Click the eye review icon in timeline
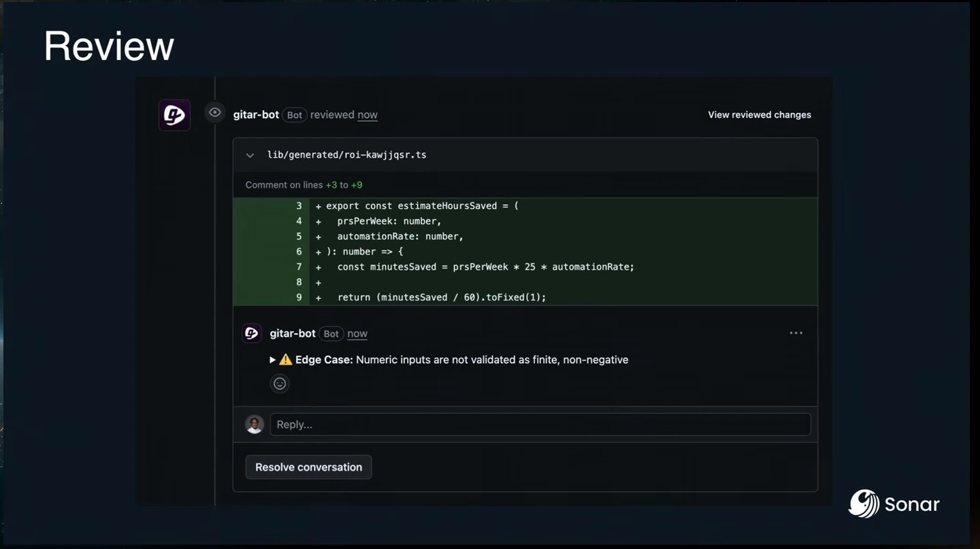Screen dimensions: 980x549 (215, 113)
